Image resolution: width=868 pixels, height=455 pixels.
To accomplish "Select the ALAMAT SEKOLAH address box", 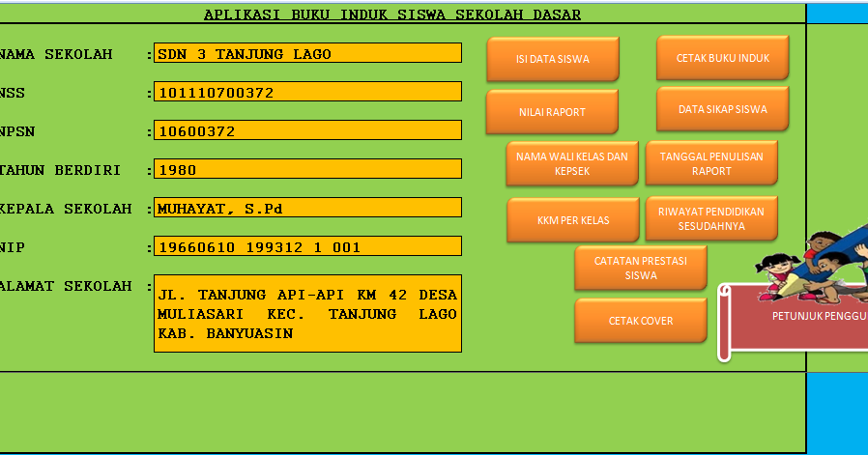I will click(307, 313).
